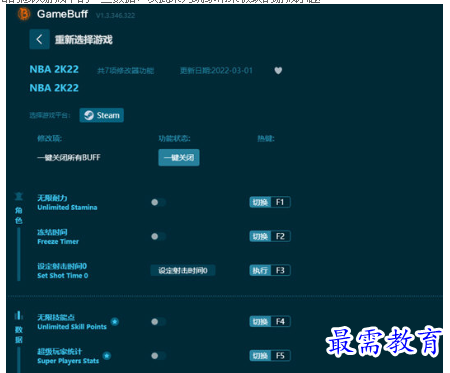This screenshot has width=450, height=373.
Task: Toggle Unlimited Stamina switch
Action: (158, 202)
